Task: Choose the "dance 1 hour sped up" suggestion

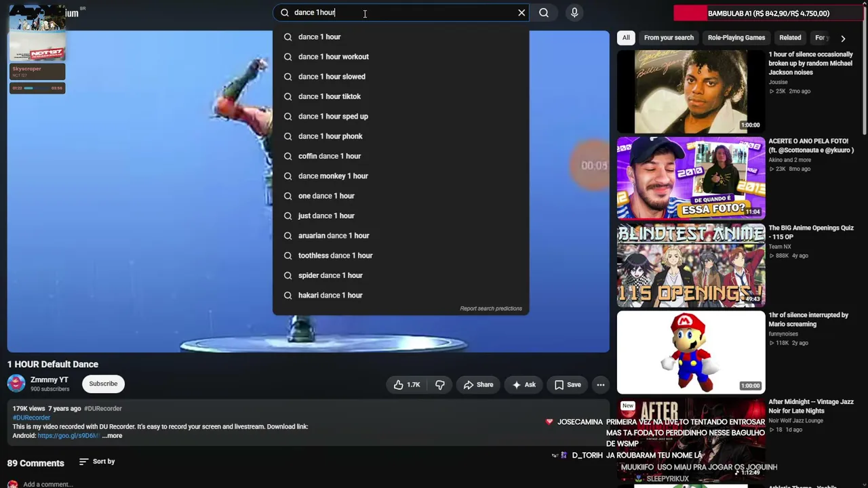Action: (401, 117)
